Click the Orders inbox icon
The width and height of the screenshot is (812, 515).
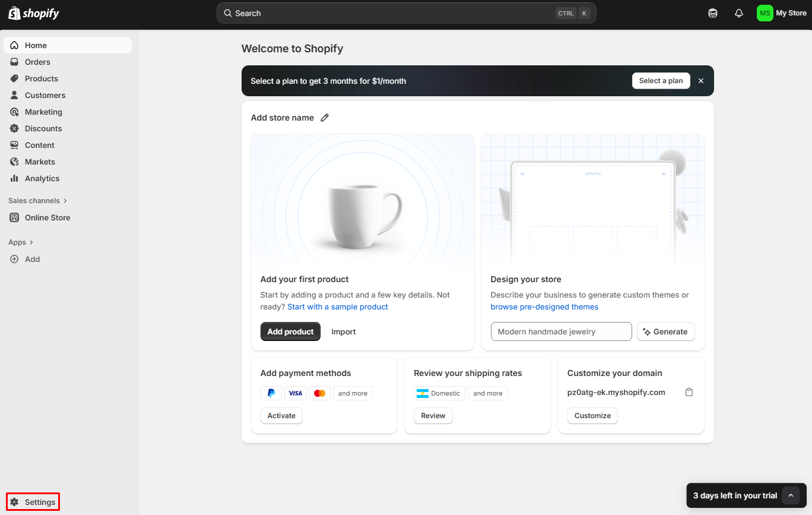click(x=14, y=62)
